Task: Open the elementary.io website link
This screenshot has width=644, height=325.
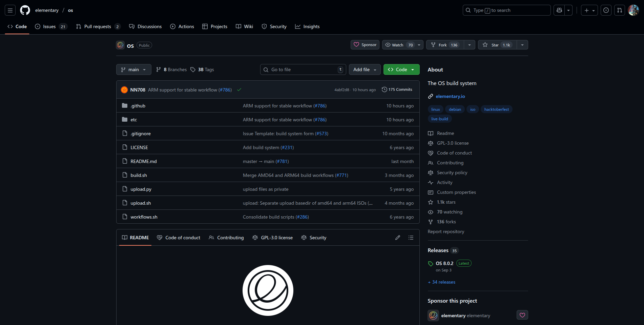Action: [x=450, y=96]
